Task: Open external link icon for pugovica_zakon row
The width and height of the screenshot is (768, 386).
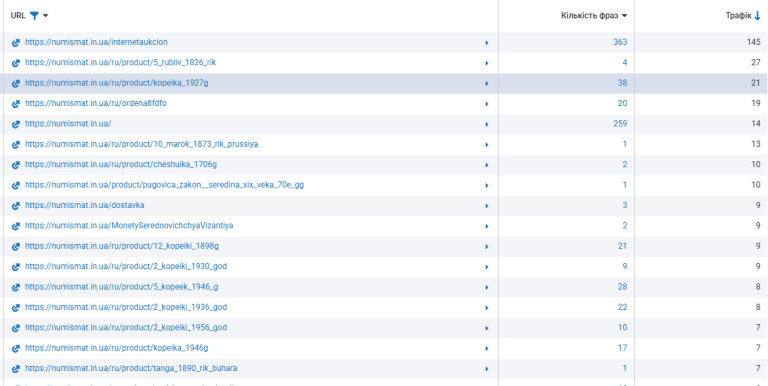Action: point(16,186)
